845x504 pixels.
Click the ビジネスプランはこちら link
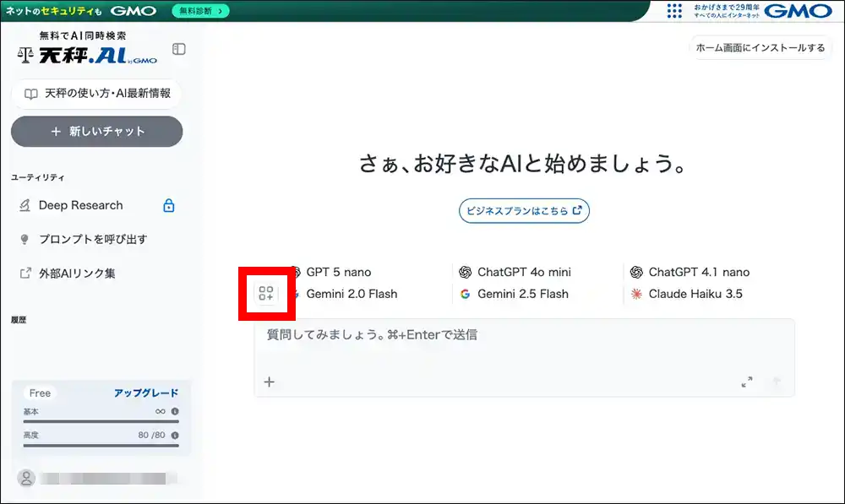click(x=524, y=211)
